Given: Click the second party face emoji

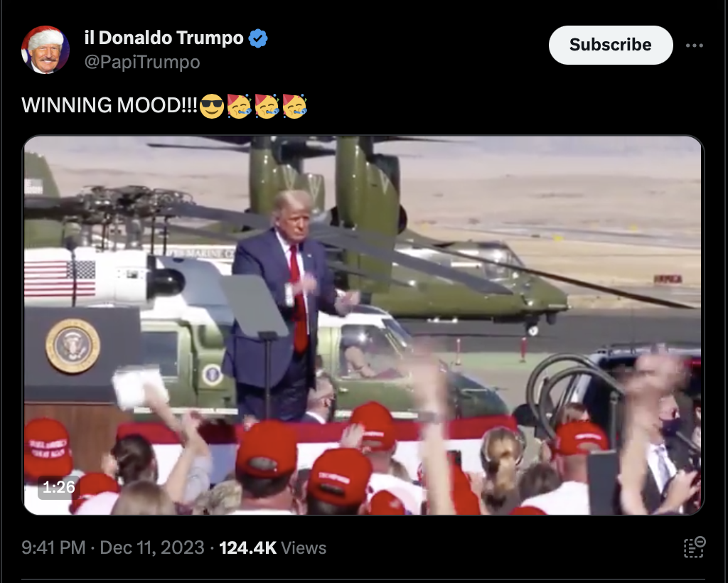Looking at the screenshot, I should coord(267,106).
